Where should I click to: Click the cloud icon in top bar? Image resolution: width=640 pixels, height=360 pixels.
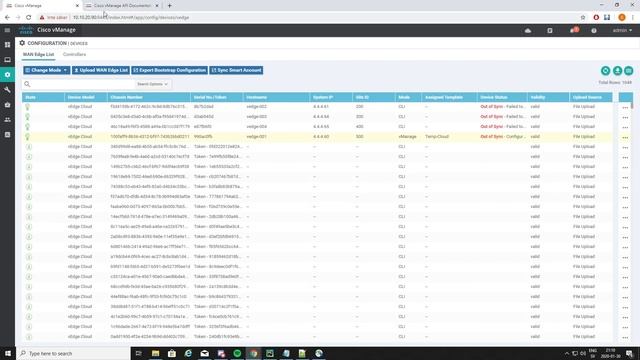click(528, 31)
